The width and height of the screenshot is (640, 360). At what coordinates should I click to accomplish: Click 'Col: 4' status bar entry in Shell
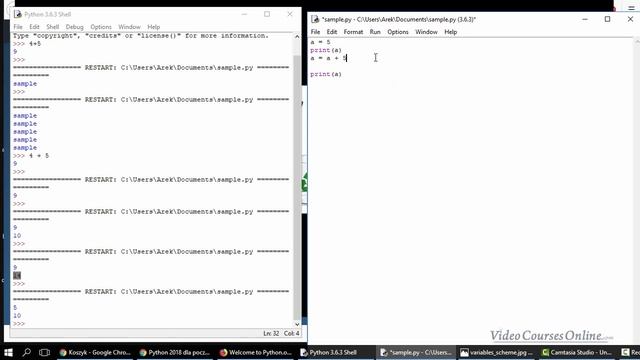tap(291, 333)
